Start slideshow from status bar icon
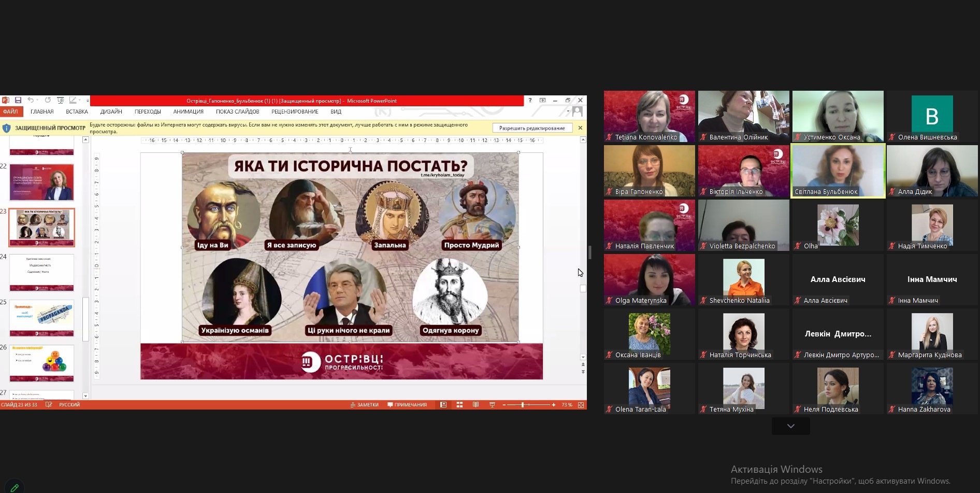Viewport: 980px width, 493px height. coord(492,405)
